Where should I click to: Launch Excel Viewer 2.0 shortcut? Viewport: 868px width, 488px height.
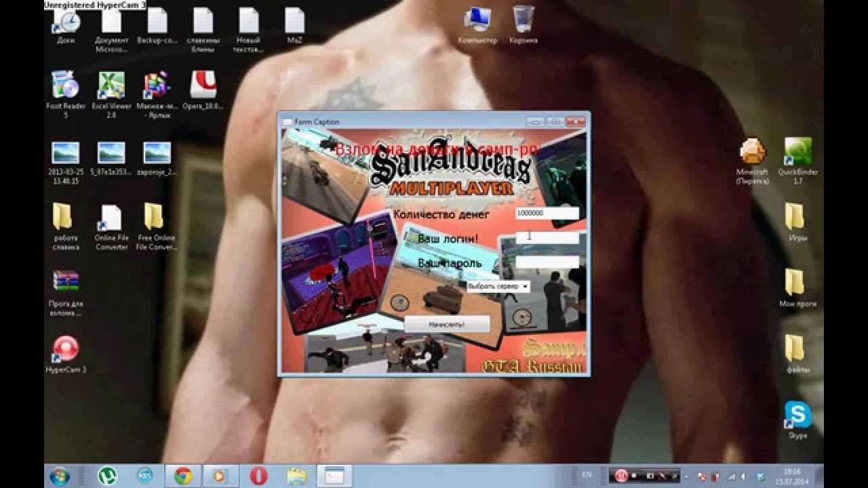[112, 95]
